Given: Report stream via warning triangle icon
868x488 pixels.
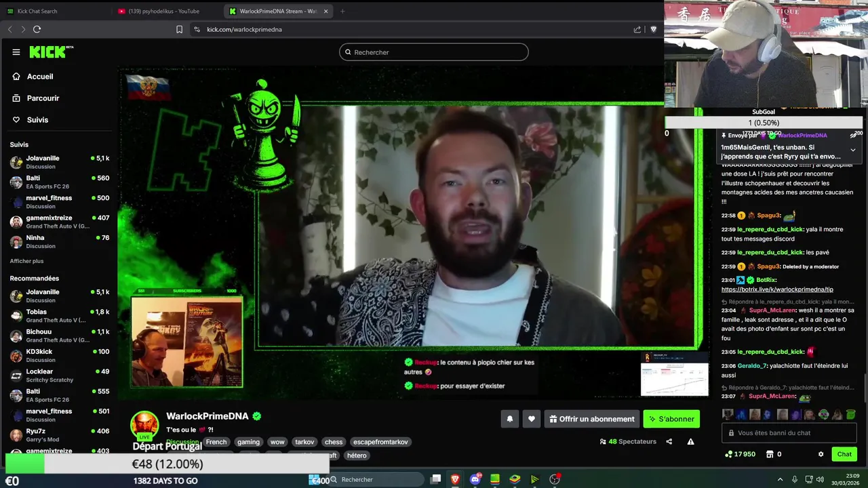Looking at the screenshot, I should pos(690,442).
